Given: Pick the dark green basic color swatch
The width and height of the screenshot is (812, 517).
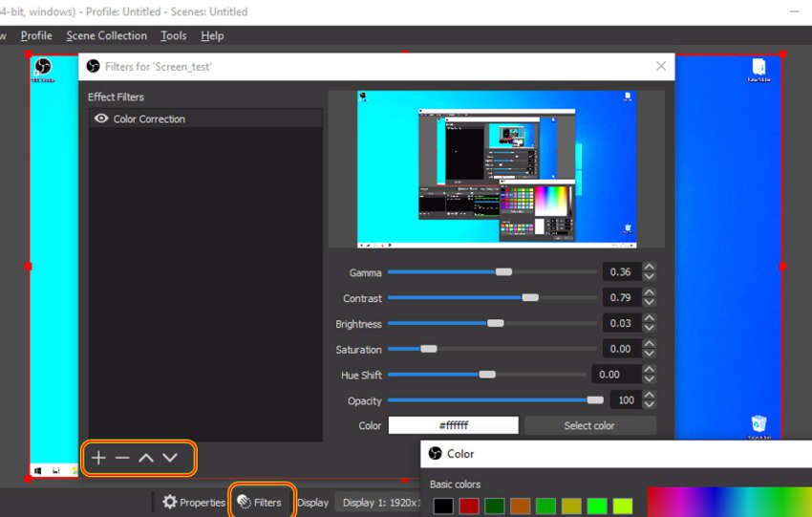Looking at the screenshot, I should 495,506.
